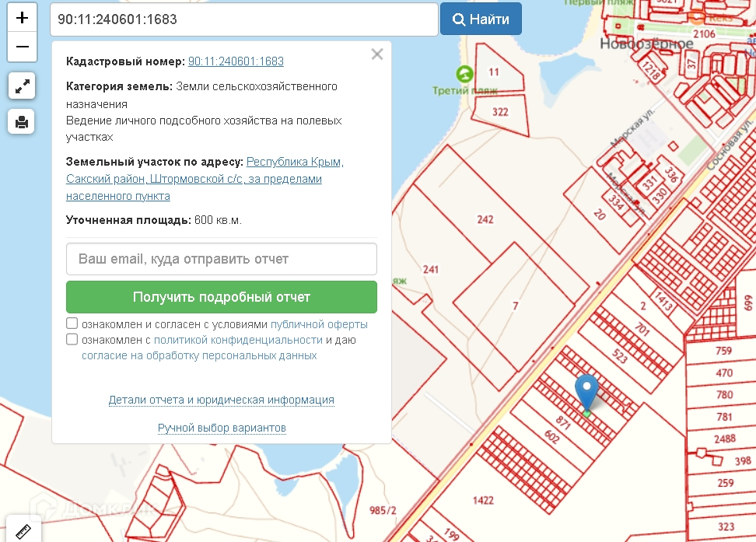Open политикой конфиденциальности link

[238, 340]
